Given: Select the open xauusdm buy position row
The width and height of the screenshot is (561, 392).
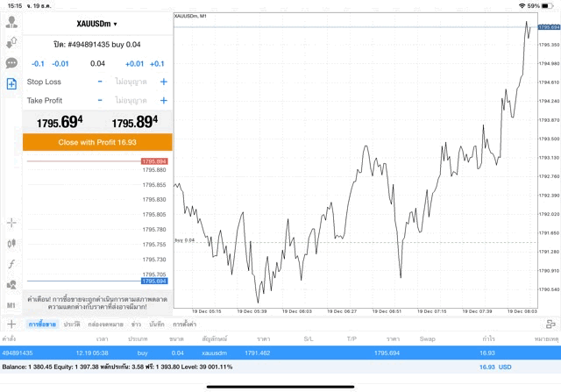Looking at the screenshot, I should pos(280,353).
